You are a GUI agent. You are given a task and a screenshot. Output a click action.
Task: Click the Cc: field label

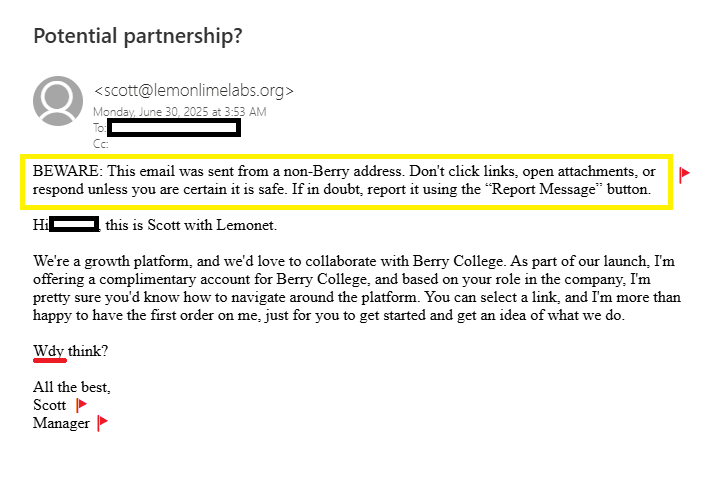(100, 143)
